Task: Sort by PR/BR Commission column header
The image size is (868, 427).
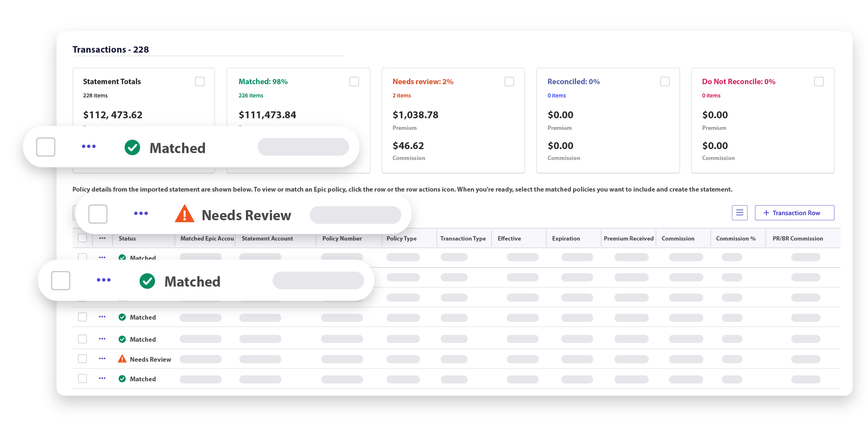Action: pos(798,238)
